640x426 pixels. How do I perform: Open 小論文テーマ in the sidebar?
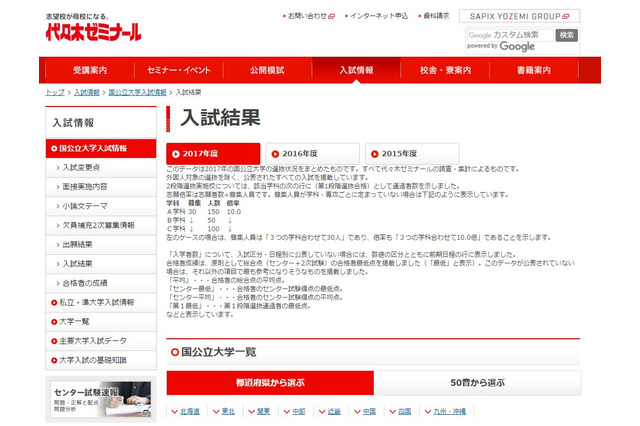pos(101,206)
